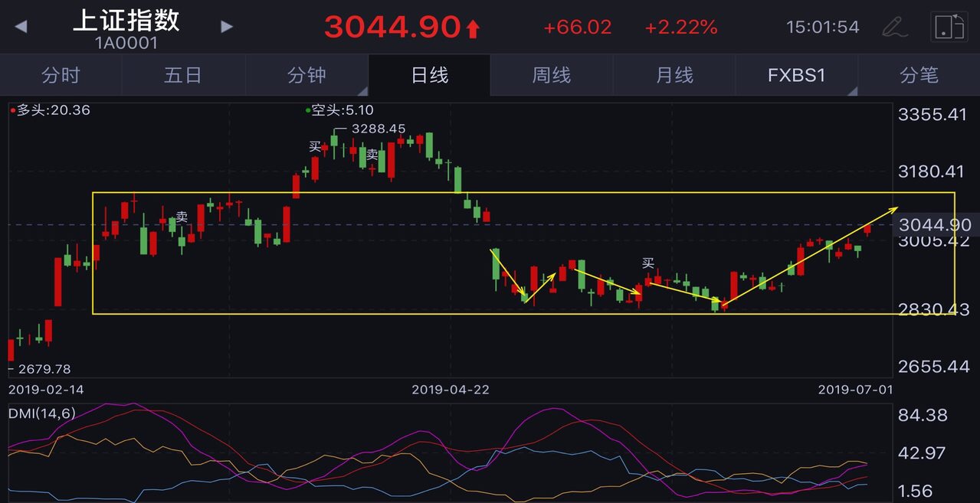
Task: Tap the 上证指数 title
Action: pyautogui.click(x=126, y=20)
